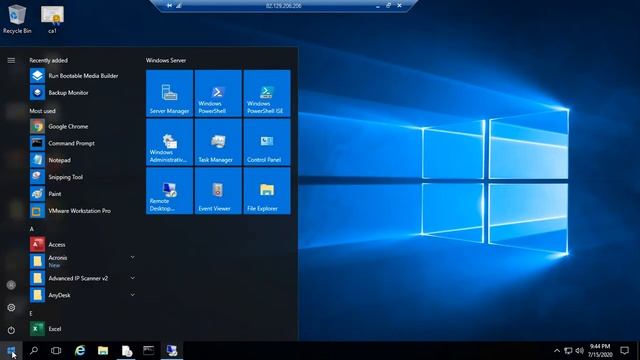This screenshot has width=640, height=360.
Task: Select the Recycle Bin desktop icon
Action: click(17, 19)
